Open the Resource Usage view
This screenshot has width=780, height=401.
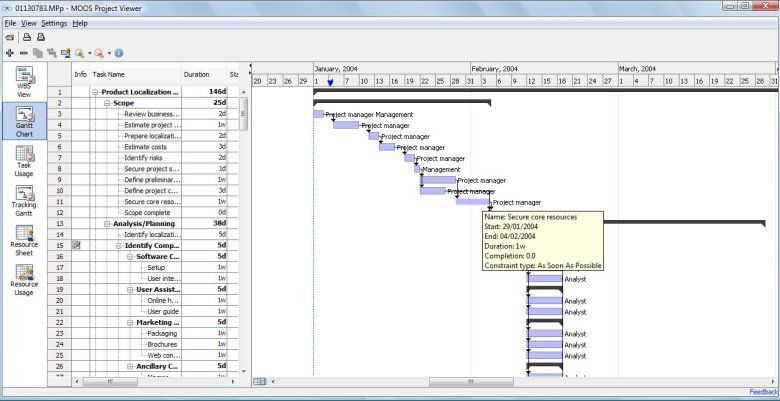coord(24,279)
